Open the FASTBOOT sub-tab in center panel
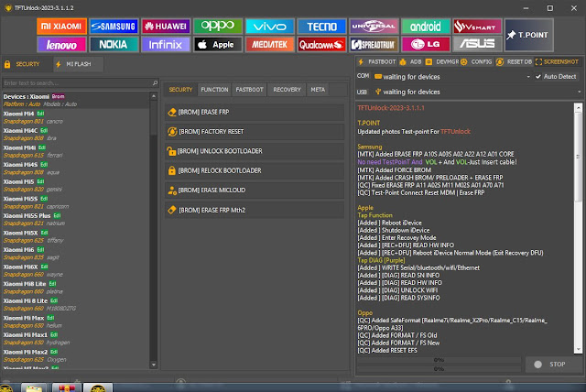 [x=249, y=90]
